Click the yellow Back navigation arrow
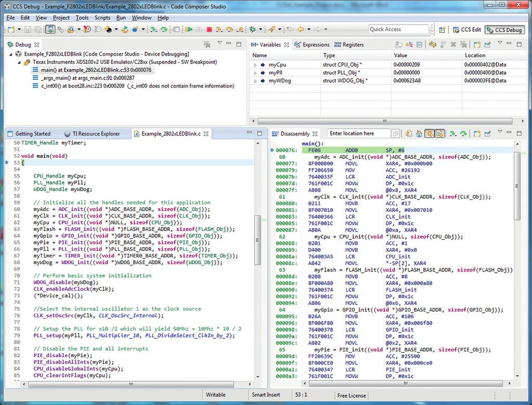Viewport: 532px width, 405px height. pyautogui.click(x=301, y=30)
